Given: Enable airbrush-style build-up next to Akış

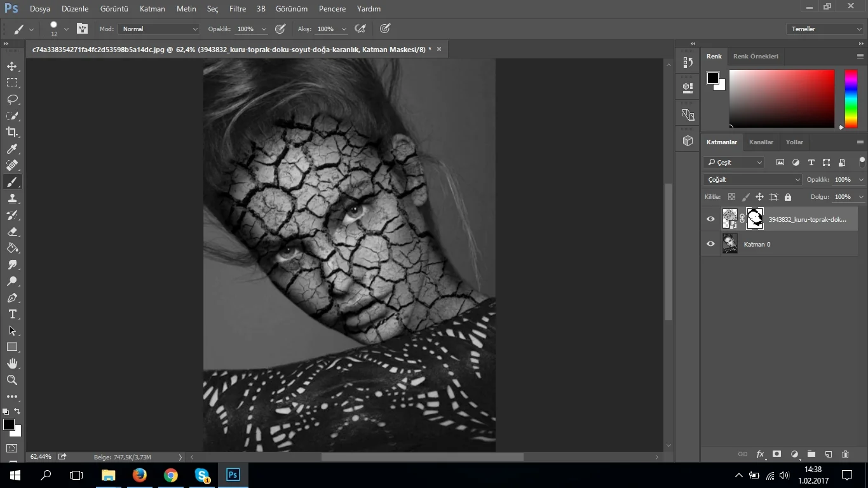Looking at the screenshot, I should point(360,29).
